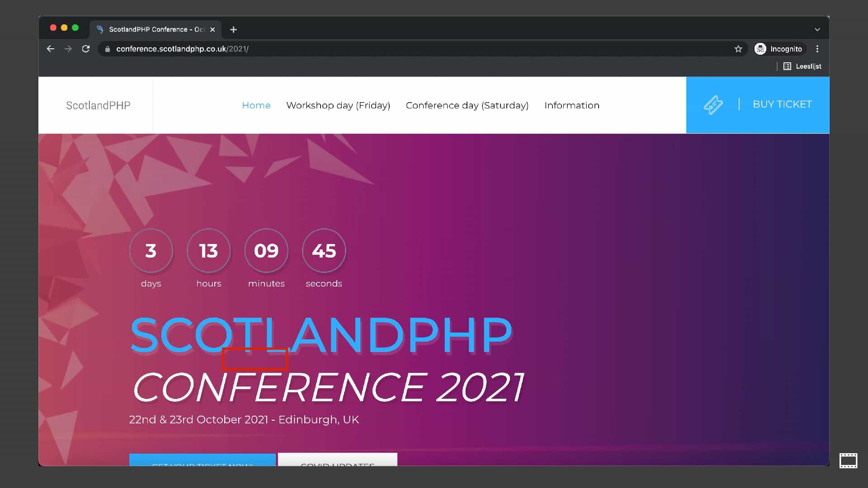Click the ScotlandPHP logo link
Screen dimensions: 868x488
pos(98,105)
